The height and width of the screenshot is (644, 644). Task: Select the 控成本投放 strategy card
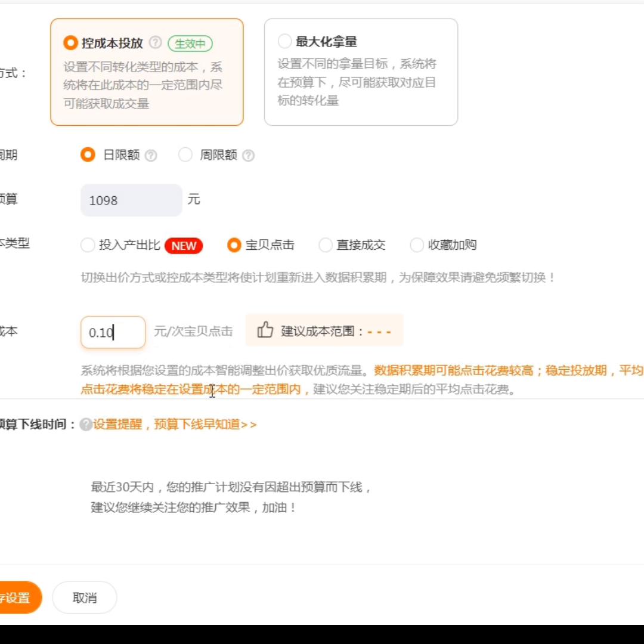click(x=147, y=70)
